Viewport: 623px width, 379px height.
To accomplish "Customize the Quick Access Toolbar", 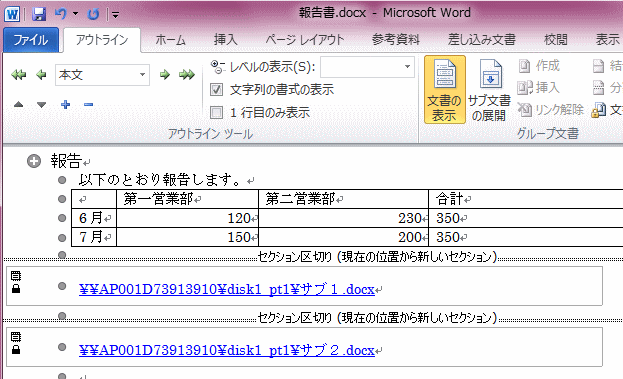I will coord(116,15).
